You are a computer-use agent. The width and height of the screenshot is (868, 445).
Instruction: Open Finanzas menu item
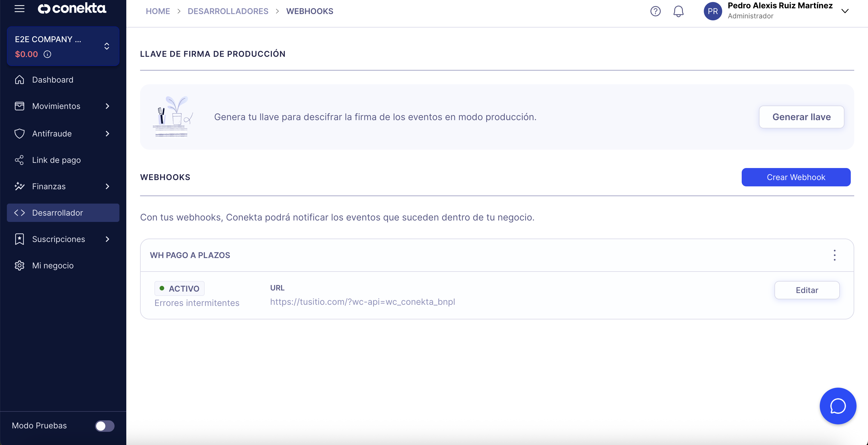pos(63,186)
